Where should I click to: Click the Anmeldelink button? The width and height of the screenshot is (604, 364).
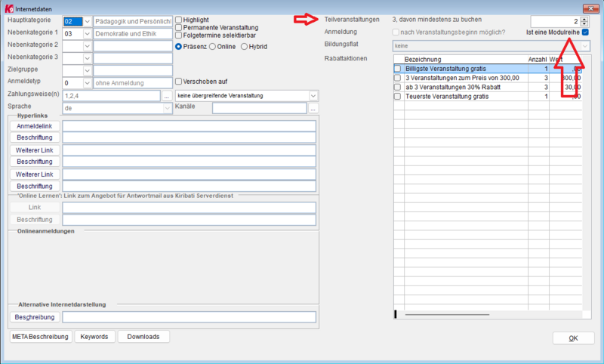(x=35, y=126)
